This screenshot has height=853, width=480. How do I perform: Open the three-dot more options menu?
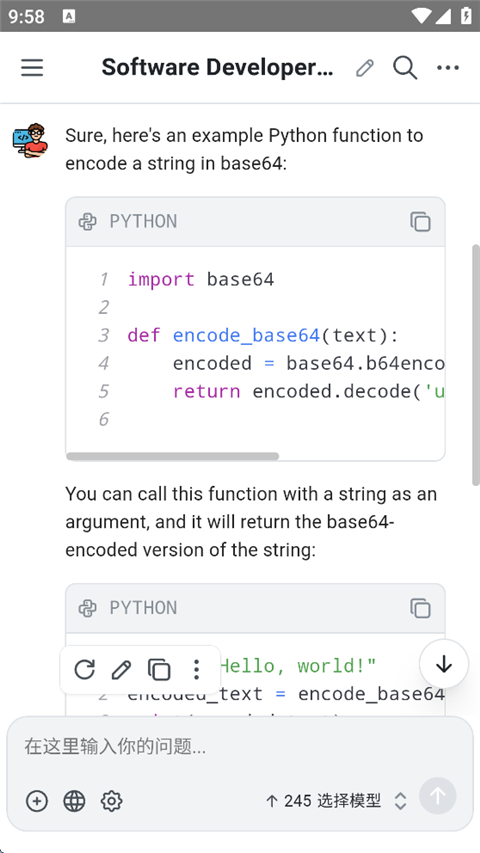pyautogui.click(x=448, y=67)
